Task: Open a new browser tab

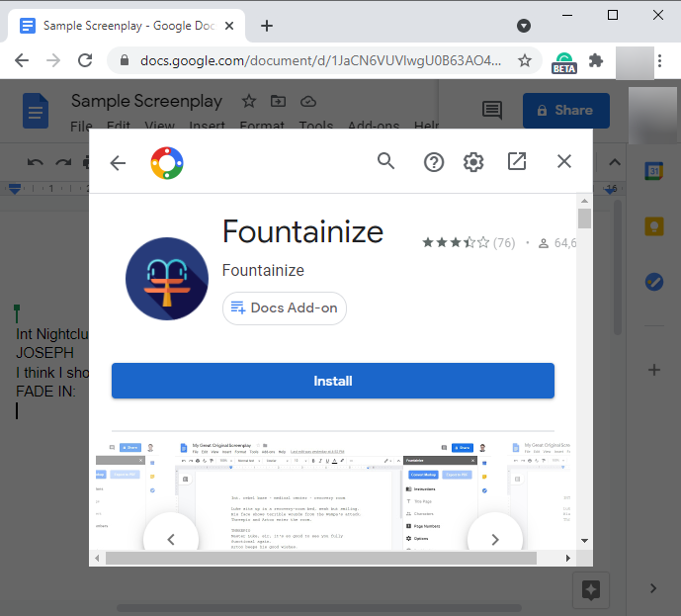Action: click(x=267, y=26)
